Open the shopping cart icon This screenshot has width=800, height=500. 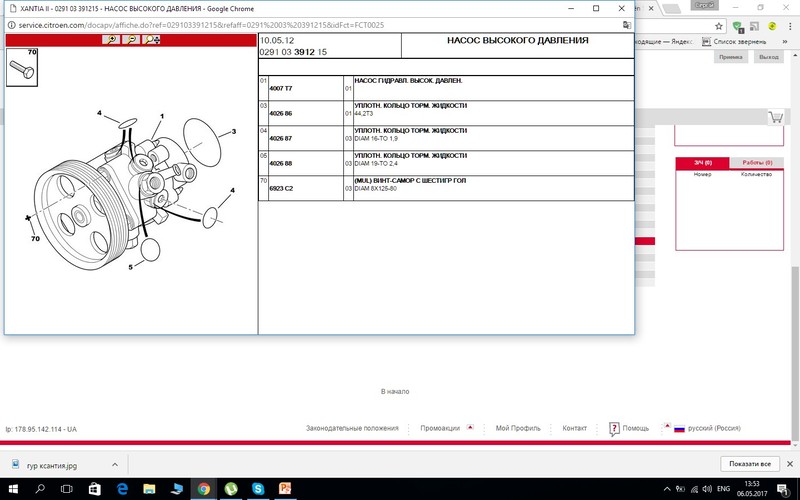(775, 117)
